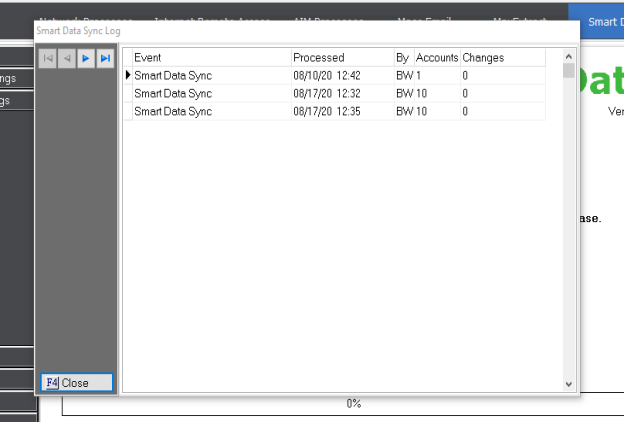This screenshot has width=624, height=422.
Task: Click the 08/17/20 12:35 processed date cell
Action: point(341,111)
